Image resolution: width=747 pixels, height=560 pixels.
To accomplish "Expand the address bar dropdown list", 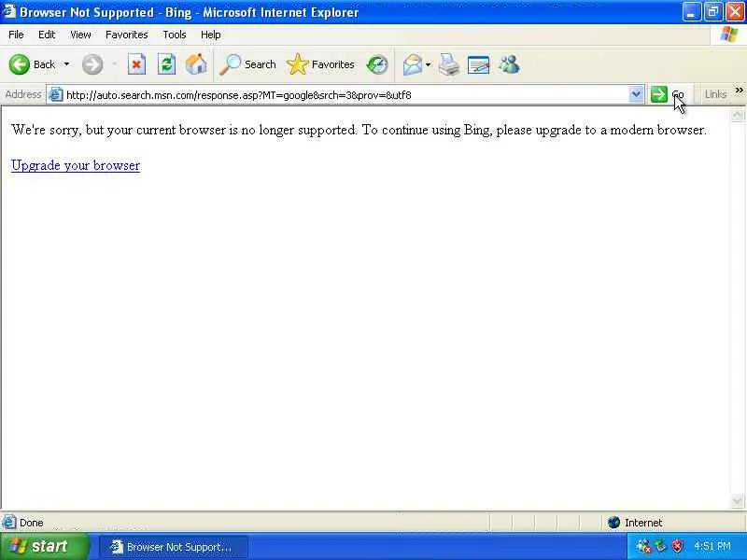I will click(636, 94).
